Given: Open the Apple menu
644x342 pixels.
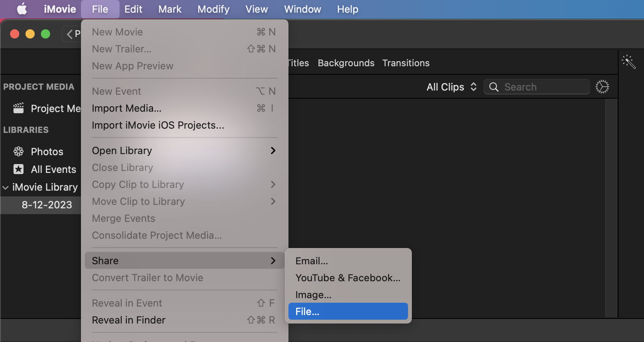Looking at the screenshot, I should point(22,9).
